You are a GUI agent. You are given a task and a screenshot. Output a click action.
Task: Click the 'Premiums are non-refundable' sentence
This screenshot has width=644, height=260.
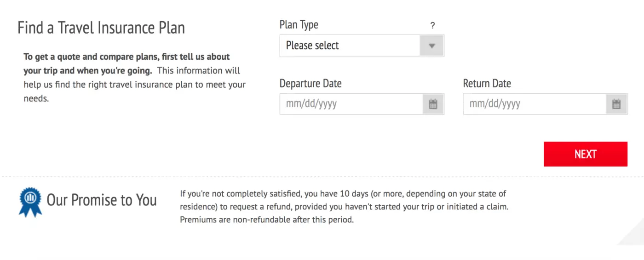click(x=267, y=220)
